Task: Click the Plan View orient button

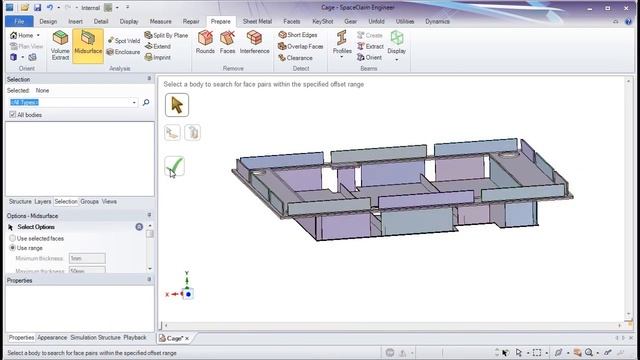Action: [26, 47]
